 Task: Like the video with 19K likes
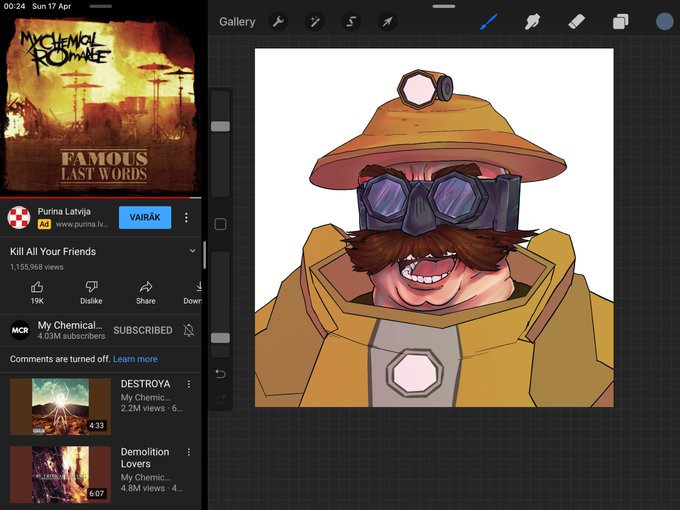pyautogui.click(x=37, y=293)
